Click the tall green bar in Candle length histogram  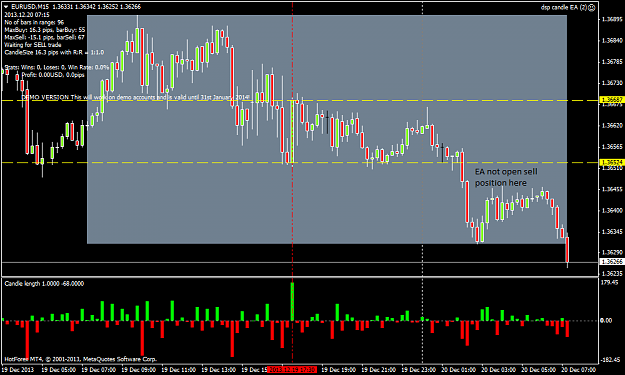[x=292, y=302]
